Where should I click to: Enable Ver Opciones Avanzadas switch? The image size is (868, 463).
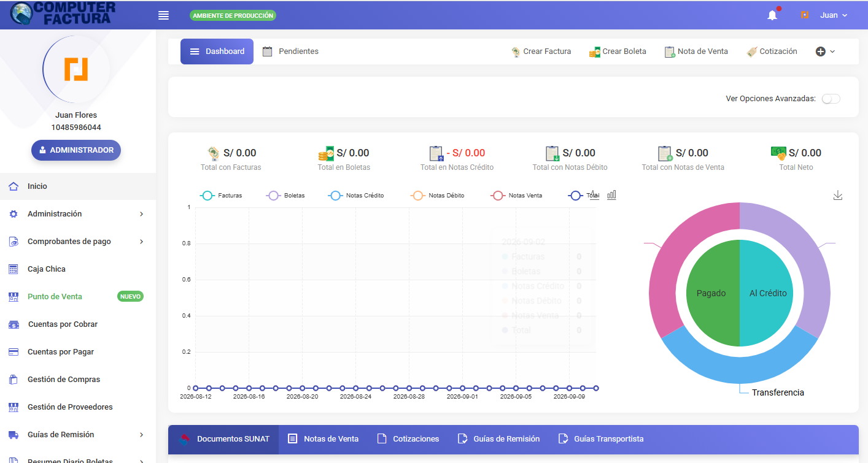[831, 99]
